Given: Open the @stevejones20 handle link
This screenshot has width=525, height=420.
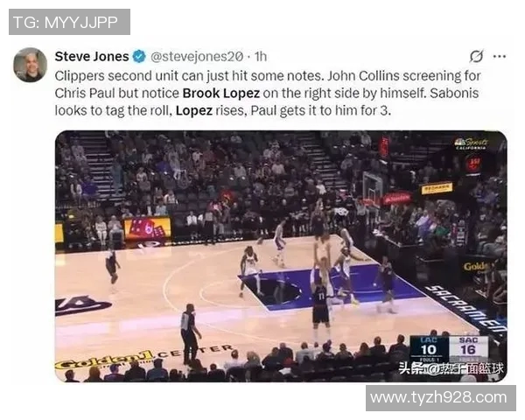Looking at the screenshot, I should [197, 57].
